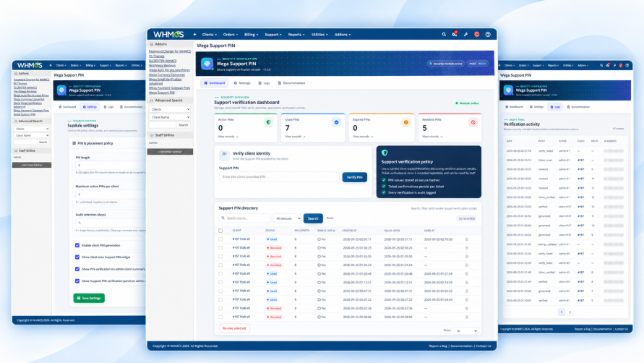
Task: Open the search icon in right window header
Action: [x=601, y=65]
